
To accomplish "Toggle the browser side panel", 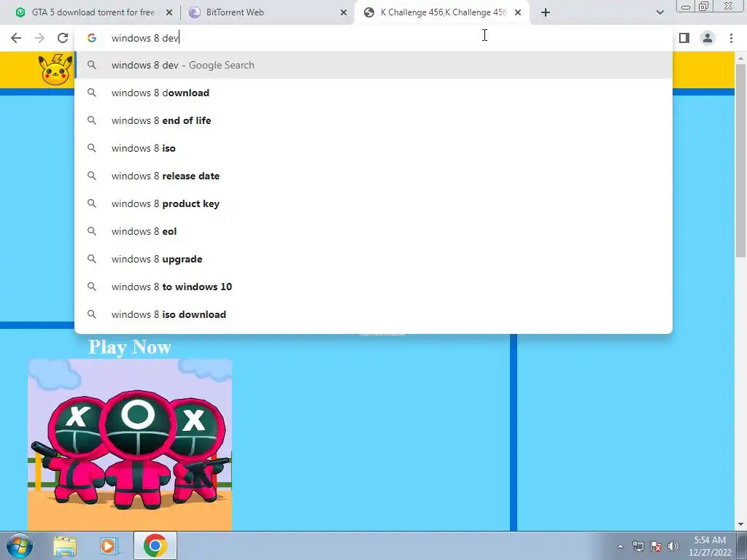I will (x=684, y=38).
